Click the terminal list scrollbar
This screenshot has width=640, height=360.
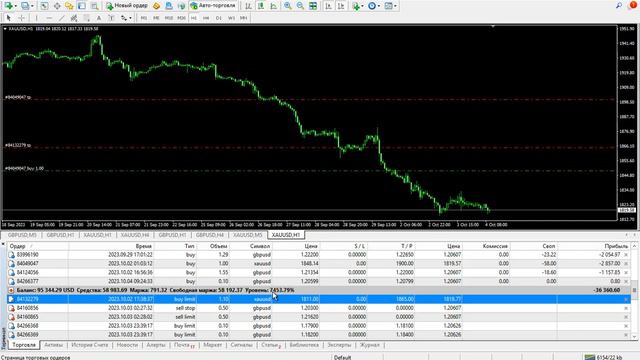pos(634,290)
